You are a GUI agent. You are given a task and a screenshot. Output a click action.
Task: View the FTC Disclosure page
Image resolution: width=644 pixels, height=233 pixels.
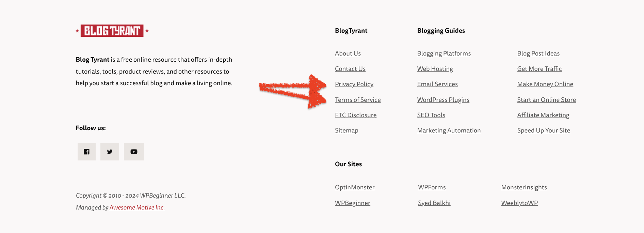355,115
